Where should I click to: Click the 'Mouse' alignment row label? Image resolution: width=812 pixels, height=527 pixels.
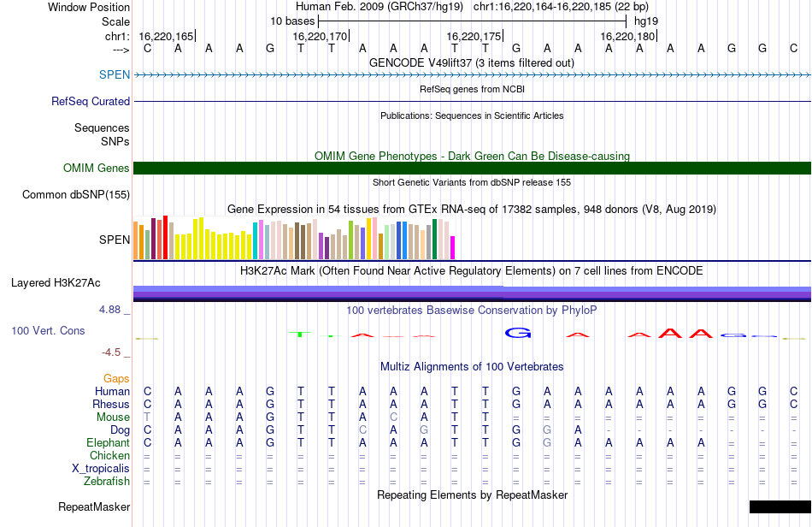[113, 417]
